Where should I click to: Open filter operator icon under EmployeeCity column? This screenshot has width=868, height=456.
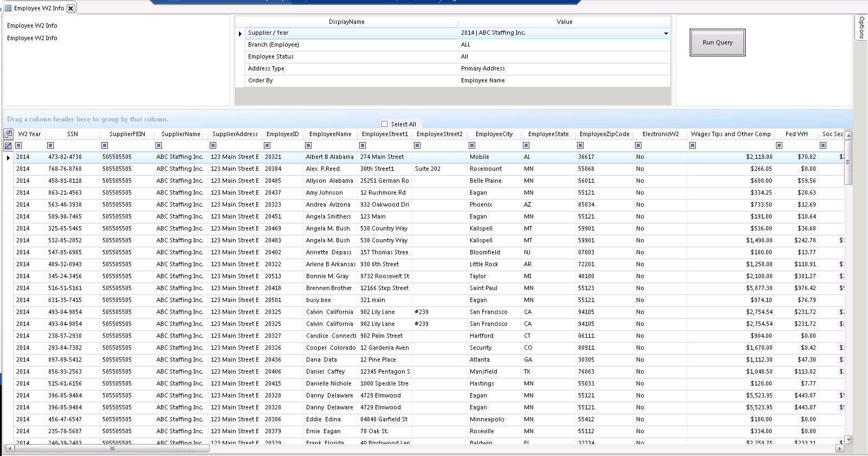pyautogui.click(x=472, y=145)
